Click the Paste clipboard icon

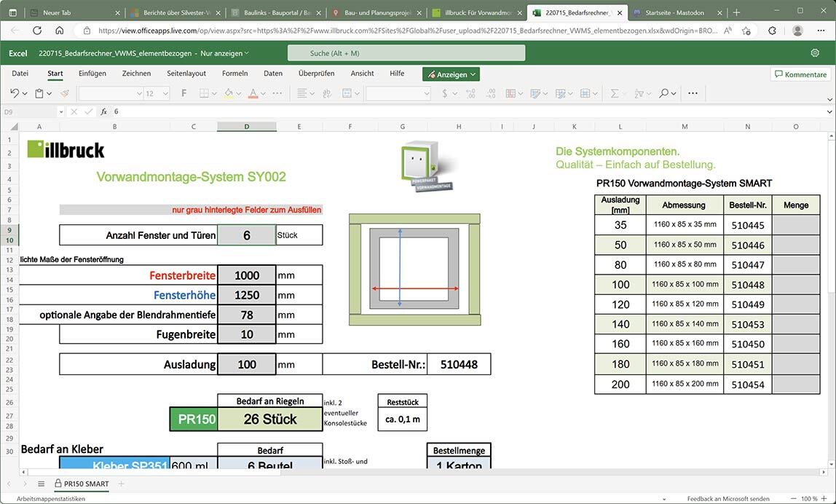point(39,93)
